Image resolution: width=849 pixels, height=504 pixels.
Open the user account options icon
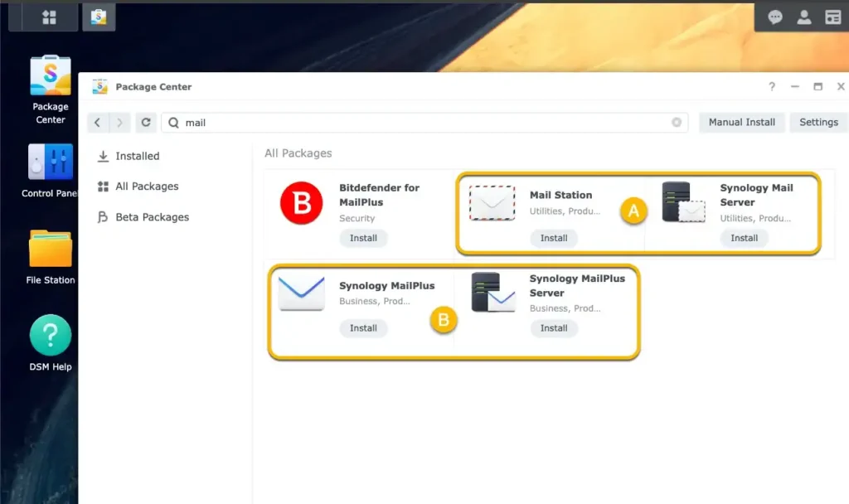(x=804, y=17)
